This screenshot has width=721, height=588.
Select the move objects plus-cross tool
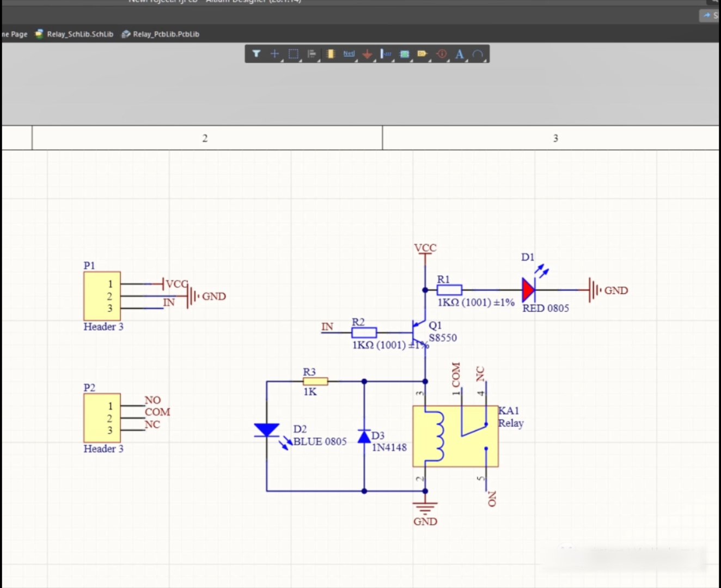click(x=274, y=54)
